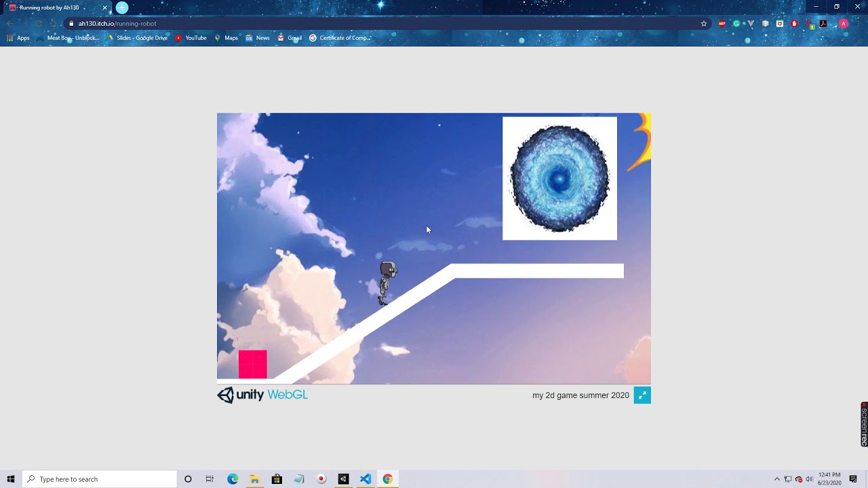
Task: Open the Certificate of Comp... bookmark
Action: [340, 38]
